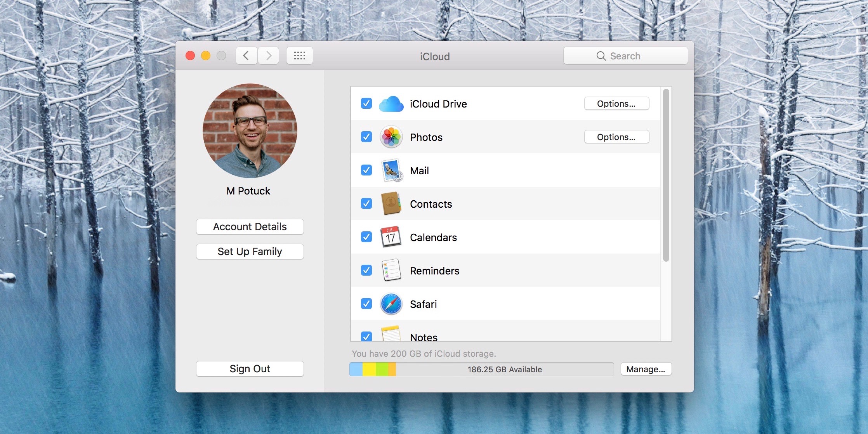The image size is (868, 434).
Task: Uncheck the Calendars sync option
Action: click(365, 237)
